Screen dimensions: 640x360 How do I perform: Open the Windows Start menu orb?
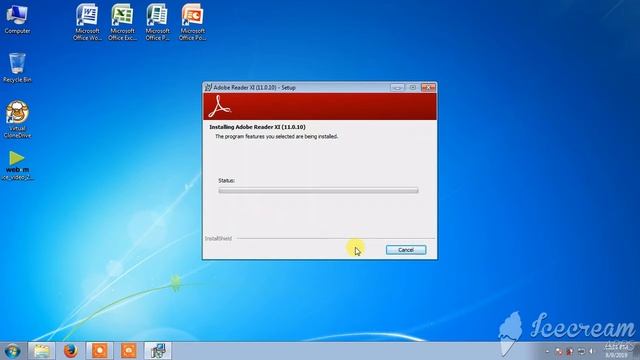click(x=13, y=351)
